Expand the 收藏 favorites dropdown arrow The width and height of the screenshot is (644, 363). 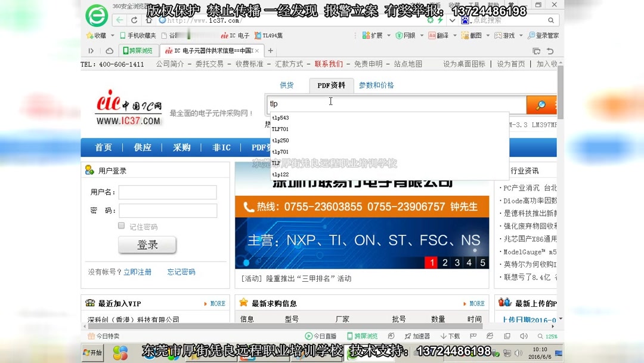click(x=113, y=35)
